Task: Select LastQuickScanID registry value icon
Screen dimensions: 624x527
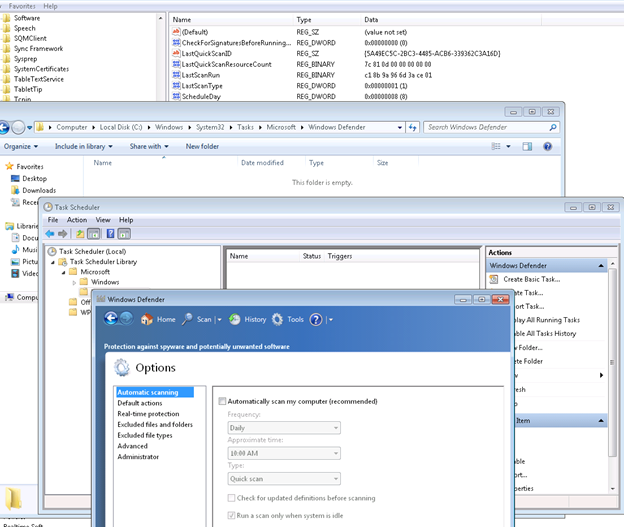Action: coord(176,53)
